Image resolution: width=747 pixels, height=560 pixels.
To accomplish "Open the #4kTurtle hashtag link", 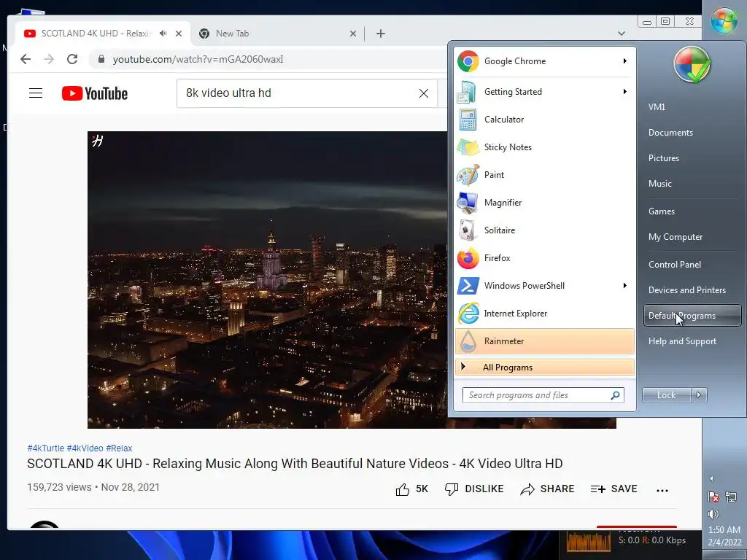I will [46, 448].
